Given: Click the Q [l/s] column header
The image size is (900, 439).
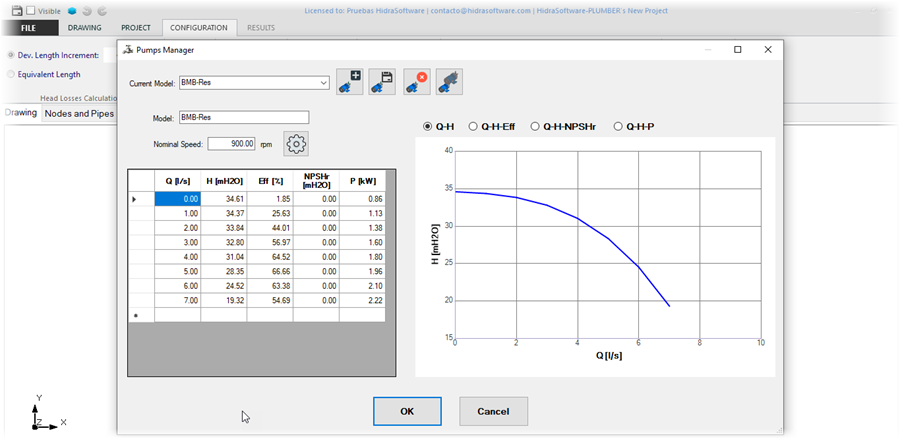Looking at the screenshot, I should pos(177,181).
